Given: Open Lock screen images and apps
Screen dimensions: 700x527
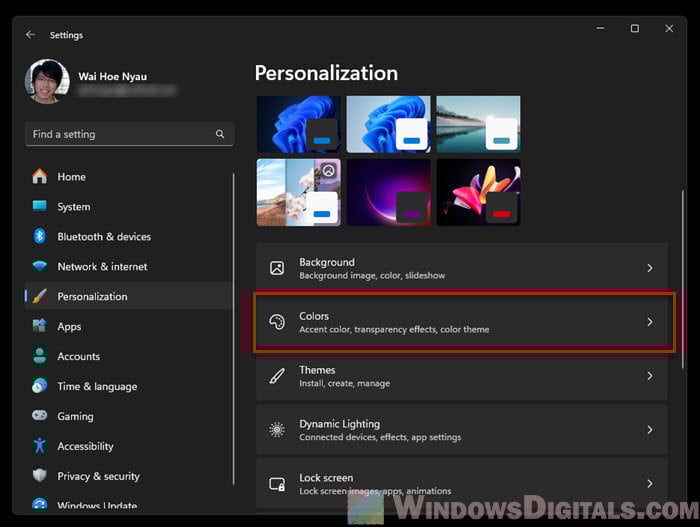Looking at the screenshot, I should (x=462, y=484).
